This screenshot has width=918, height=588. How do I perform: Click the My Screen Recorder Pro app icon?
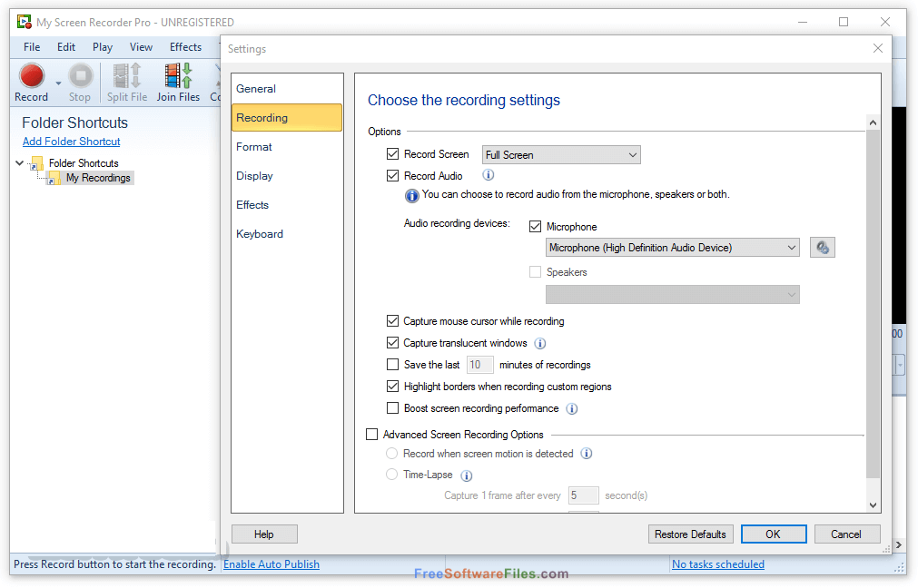[x=24, y=23]
